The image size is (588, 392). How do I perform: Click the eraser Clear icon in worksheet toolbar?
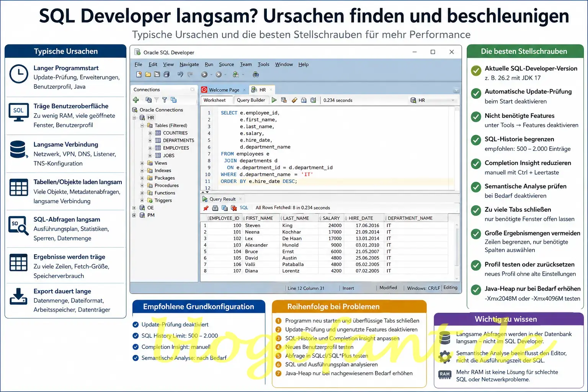[x=294, y=100]
